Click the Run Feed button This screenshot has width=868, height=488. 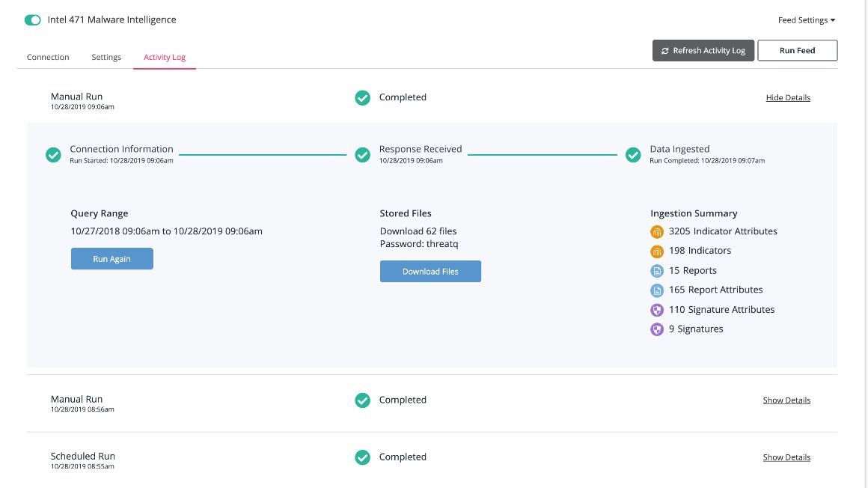(x=797, y=51)
